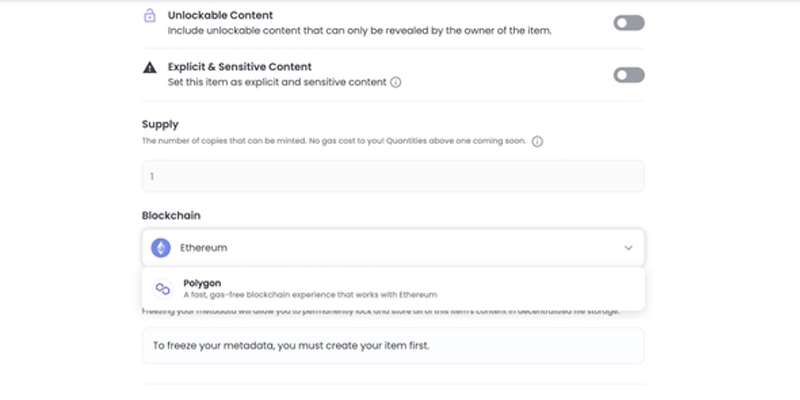
Task: Click the freeze metadata notice box
Action: [393, 345]
